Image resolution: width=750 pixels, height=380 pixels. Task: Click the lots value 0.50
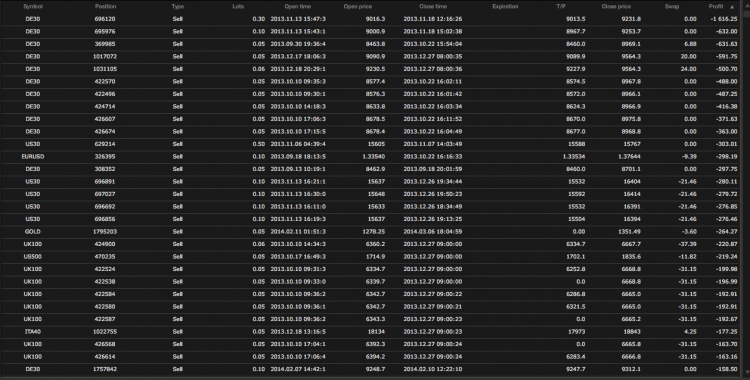258,144
